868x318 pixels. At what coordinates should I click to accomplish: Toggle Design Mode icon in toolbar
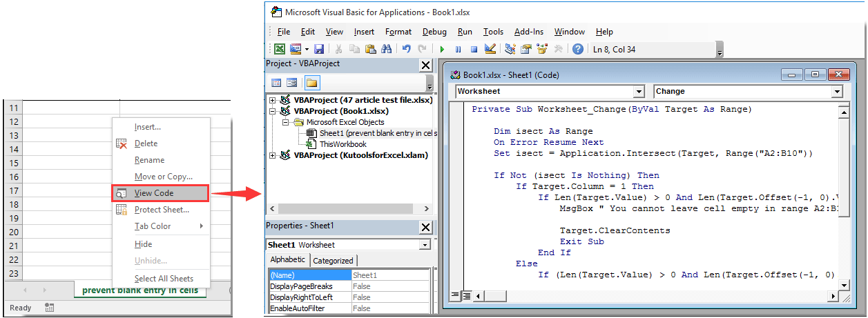pyautogui.click(x=491, y=49)
